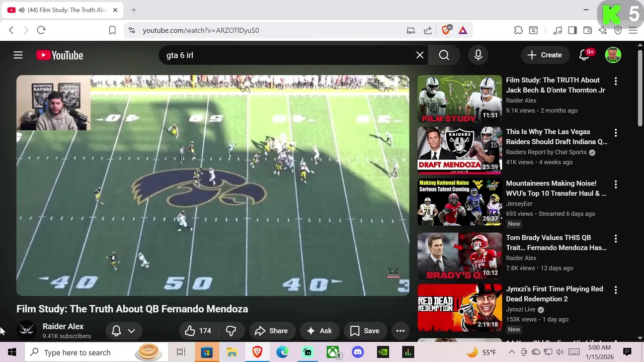Open options for Jack Bech film study video
Viewport: 644px width, 362px height.
tap(615, 81)
